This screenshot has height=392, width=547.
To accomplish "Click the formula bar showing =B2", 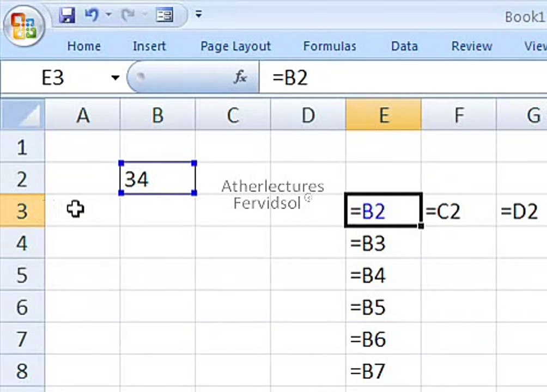I will pos(403,77).
